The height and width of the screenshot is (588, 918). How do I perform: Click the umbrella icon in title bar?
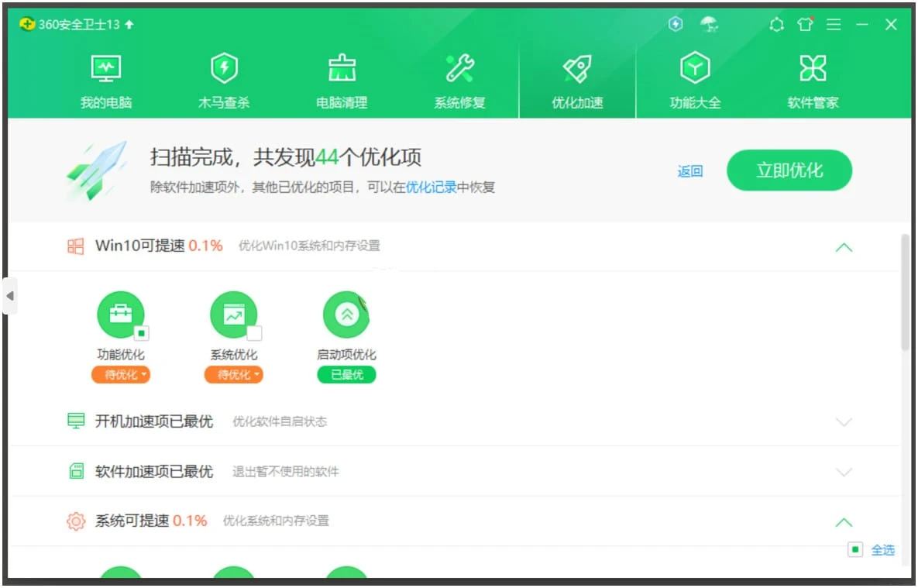pos(709,25)
